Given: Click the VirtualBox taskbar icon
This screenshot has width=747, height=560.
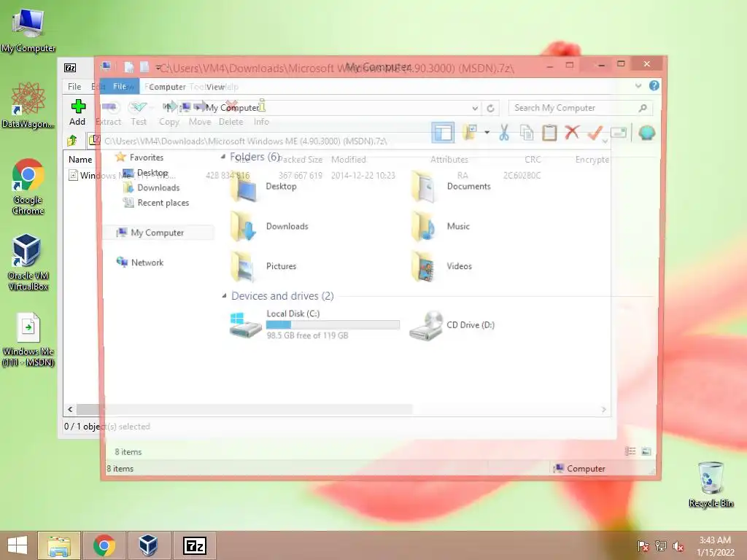Looking at the screenshot, I should [x=148, y=545].
